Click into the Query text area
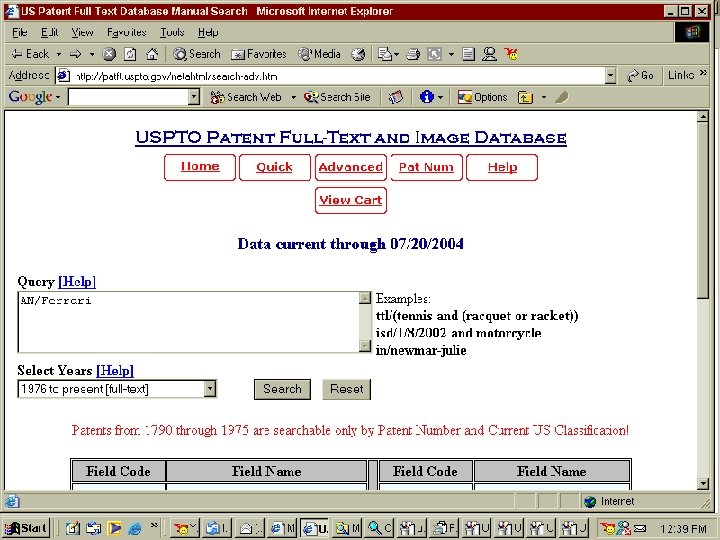720x540 pixels. point(188,322)
